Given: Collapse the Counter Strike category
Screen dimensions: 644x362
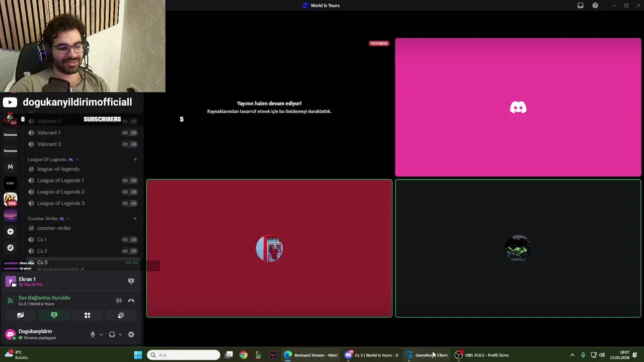Looking at the screenshot, I should click(48, 219).
